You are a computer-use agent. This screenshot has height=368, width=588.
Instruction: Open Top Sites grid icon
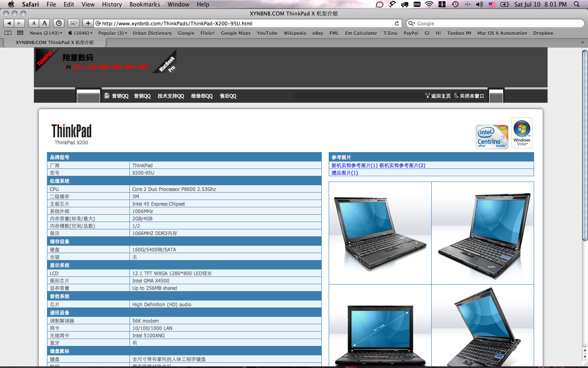coord(20,33)
